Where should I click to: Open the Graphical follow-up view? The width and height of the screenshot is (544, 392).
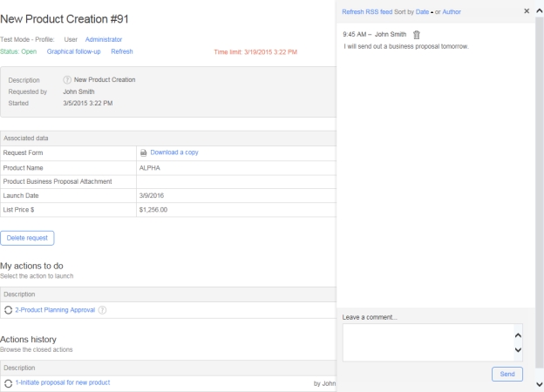click(74, 51)
